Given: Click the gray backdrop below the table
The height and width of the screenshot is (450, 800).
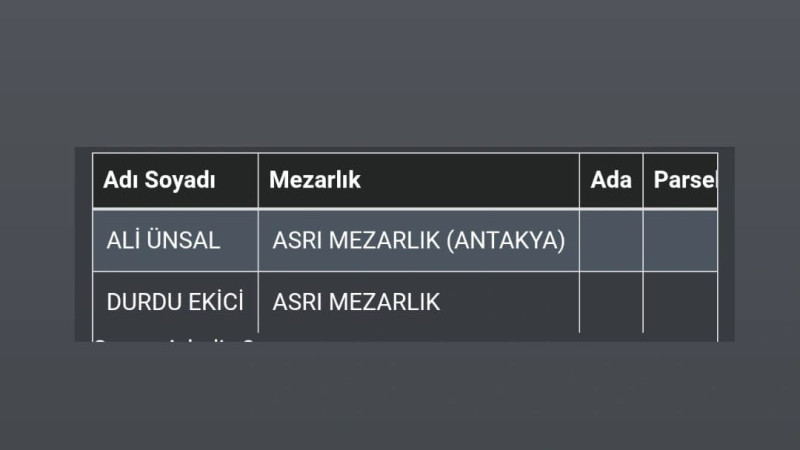Looking at the screenshot, I should coord(400,395).
